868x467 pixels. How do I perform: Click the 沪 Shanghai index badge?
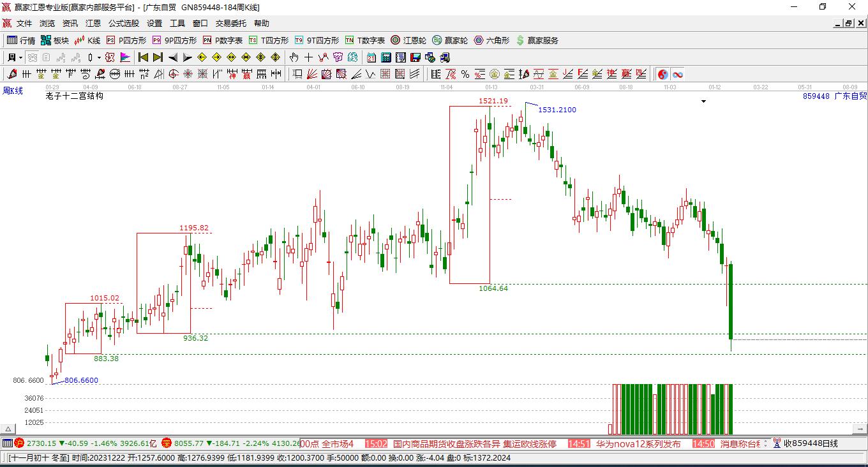pyautogui.click(x=19, y=443)
